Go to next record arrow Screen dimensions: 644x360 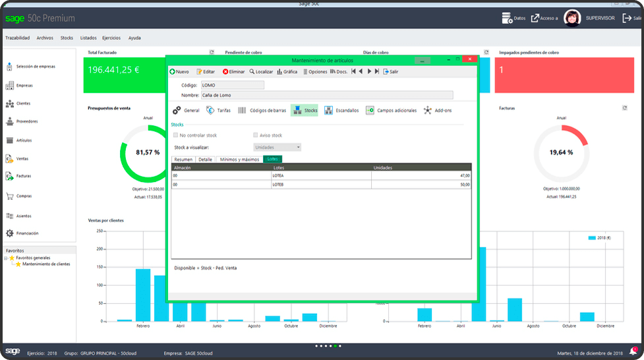pyautogui.click(x=369, y=71)
